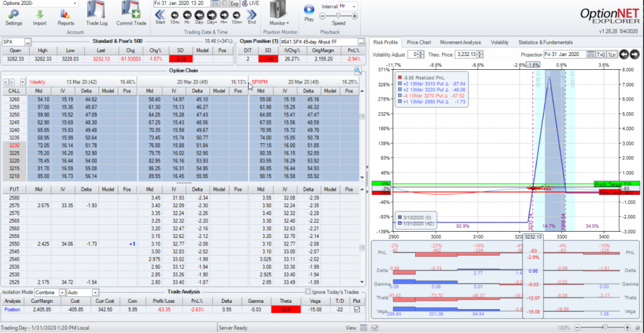Image resolution: width=644 pixels, height=333 pixels.
Task: Toggle 13Mar 3310 Put legend marker
Action: [399, 84]
